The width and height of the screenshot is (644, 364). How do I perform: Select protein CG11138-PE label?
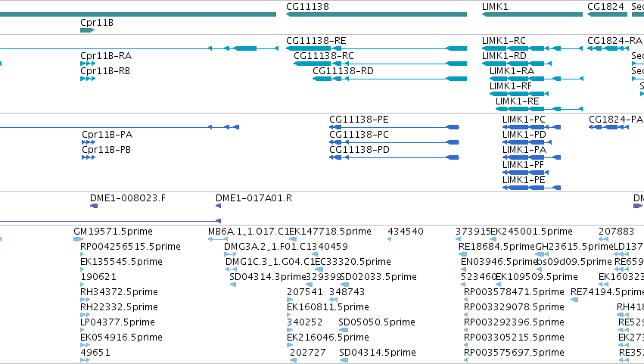point(359,120)
